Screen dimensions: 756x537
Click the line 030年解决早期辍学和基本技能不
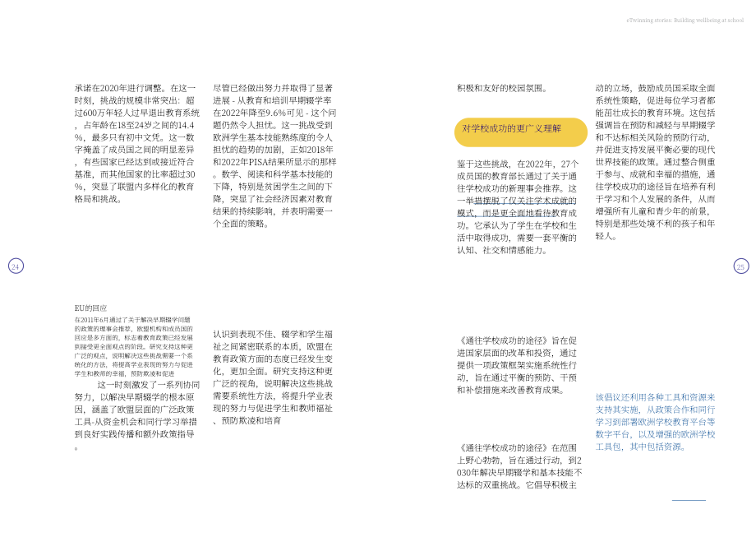pos(519,472)
